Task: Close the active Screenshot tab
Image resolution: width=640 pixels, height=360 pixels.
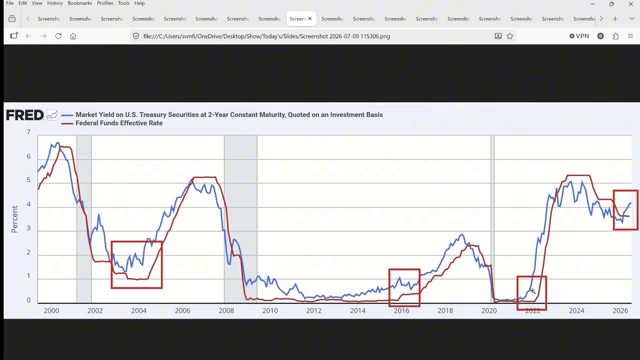Action: point(310,19)
